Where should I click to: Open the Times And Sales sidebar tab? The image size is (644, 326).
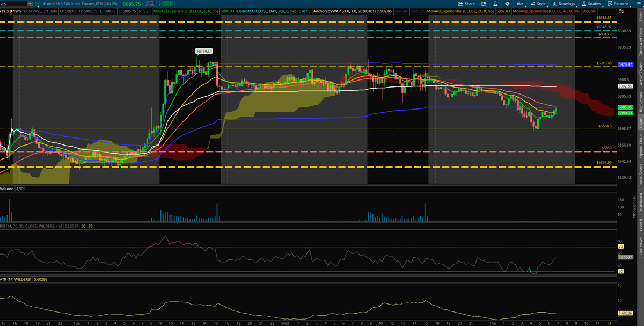pyautogui.click(x=640, y=42)
